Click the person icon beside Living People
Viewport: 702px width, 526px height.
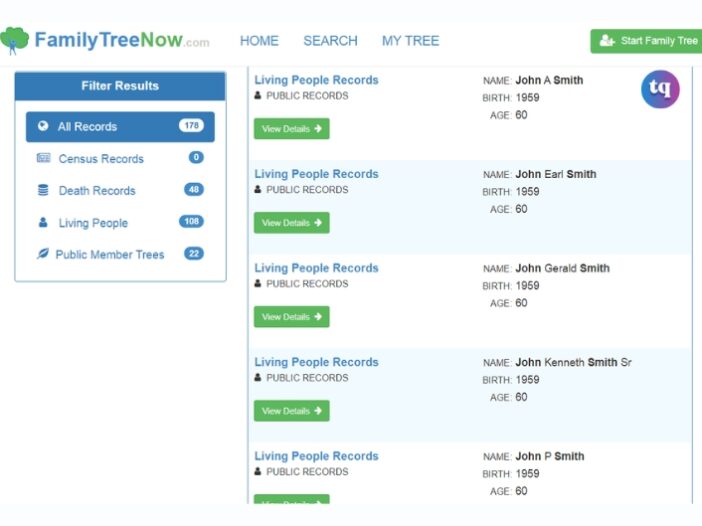tap(43, 222)
